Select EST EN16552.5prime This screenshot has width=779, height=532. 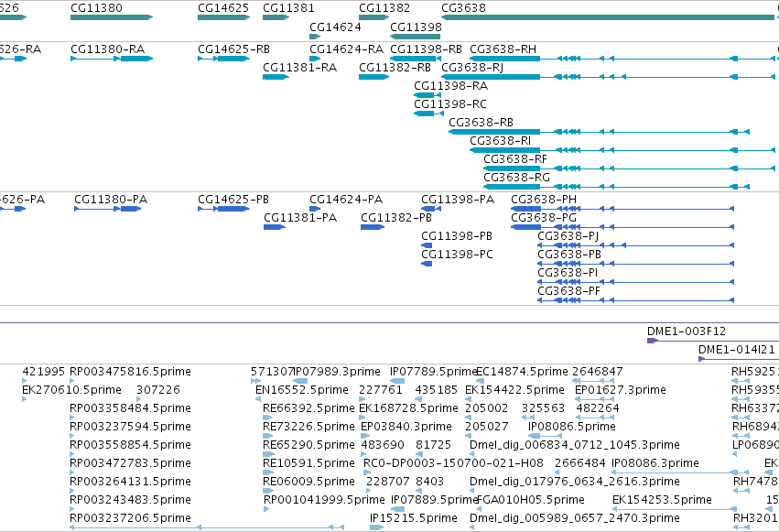pyautogui.click(x=259, y=399)
